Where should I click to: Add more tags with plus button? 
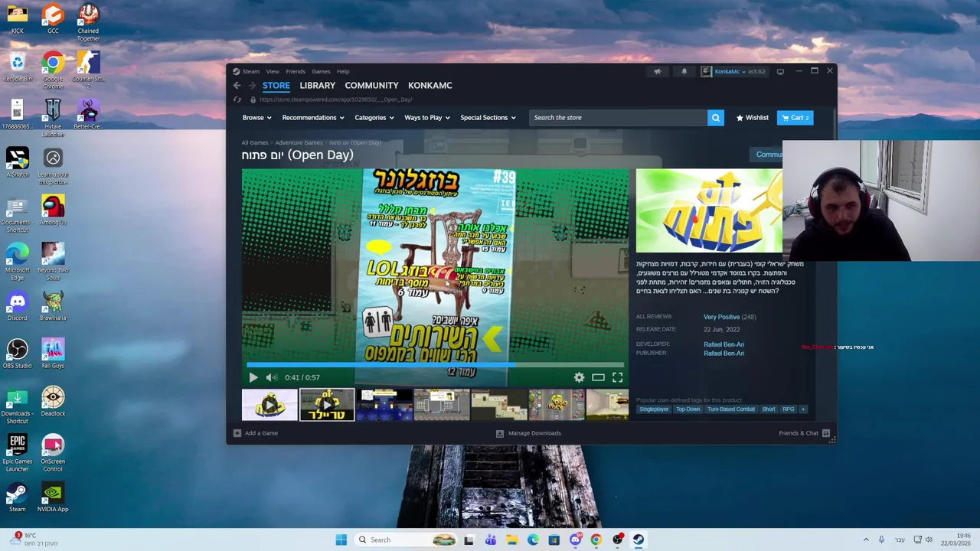coord(803,409)
